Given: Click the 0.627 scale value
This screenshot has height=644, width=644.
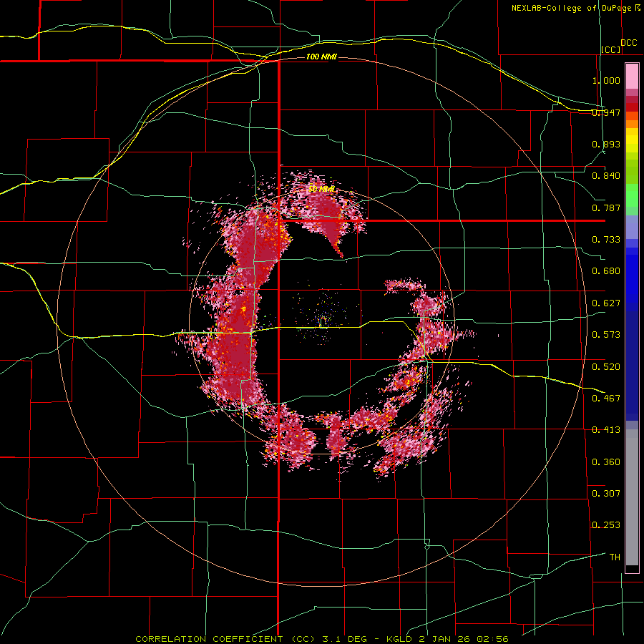Looking at the screenshot, I should click(606, 303).
